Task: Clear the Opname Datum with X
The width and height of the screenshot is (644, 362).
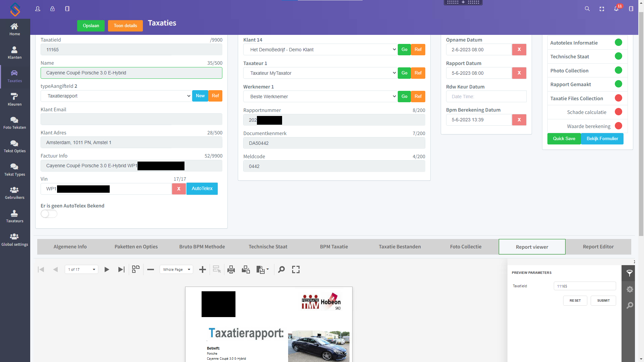Action: 519,50
